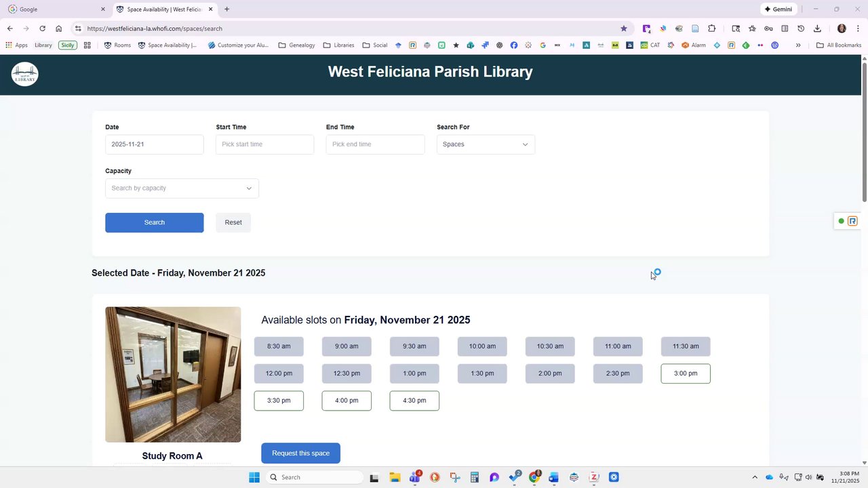Open the browser Downloads icon
This screenshot has height=488, width=868.
[x=817, y=28]
